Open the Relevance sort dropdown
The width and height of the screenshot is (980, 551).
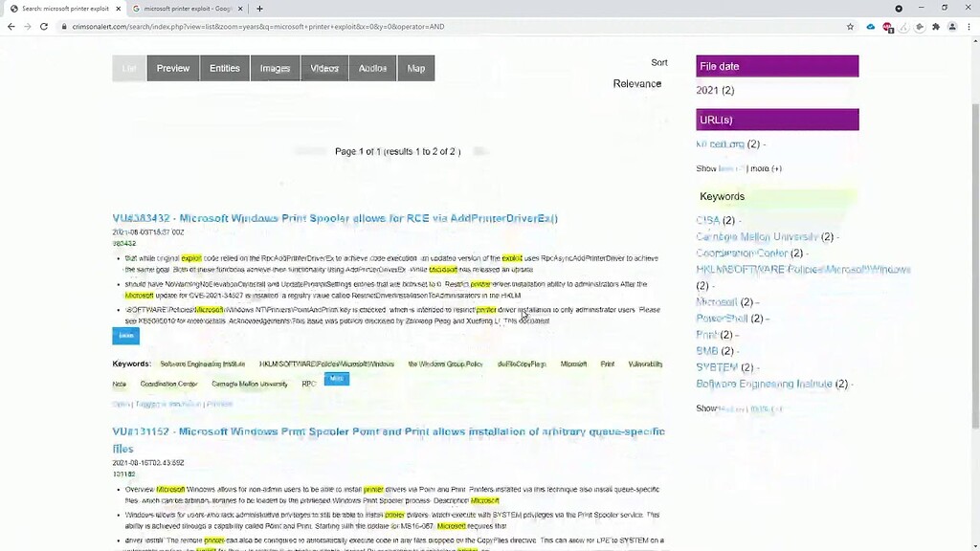click(x=636, y=83)
